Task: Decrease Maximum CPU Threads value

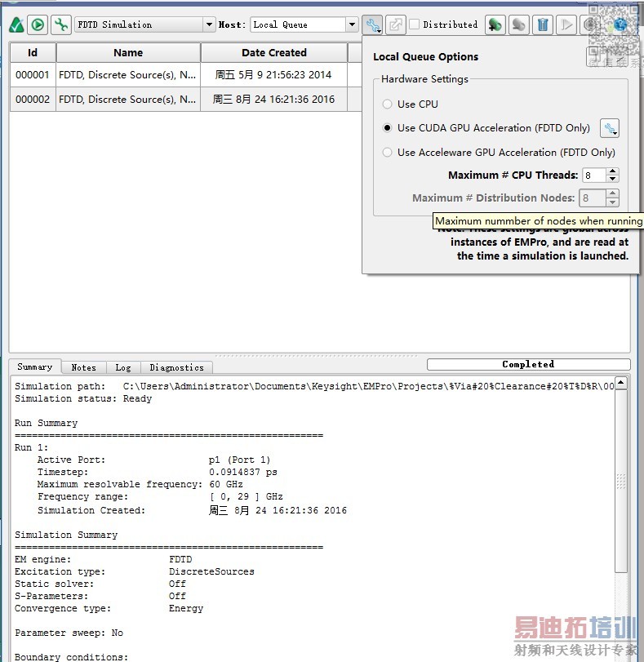Action: (x=612, y=179)
